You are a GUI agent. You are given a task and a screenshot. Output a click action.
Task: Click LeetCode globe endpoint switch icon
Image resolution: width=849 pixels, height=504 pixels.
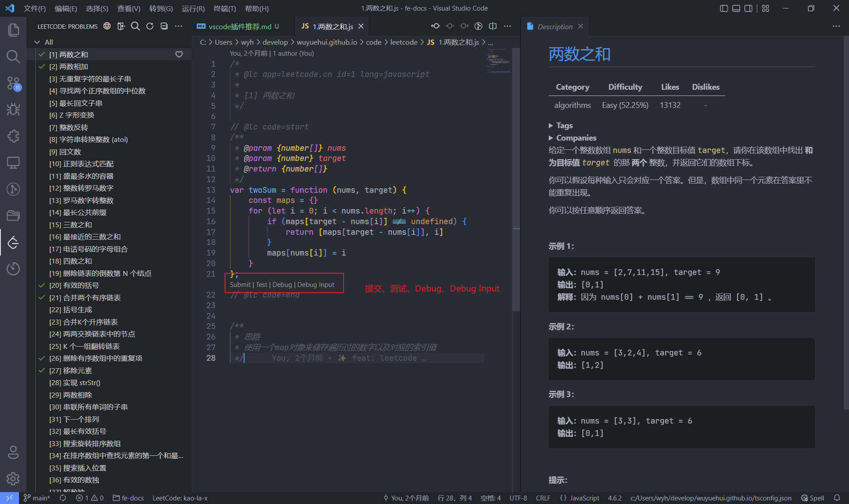click(x=107, y=26)
